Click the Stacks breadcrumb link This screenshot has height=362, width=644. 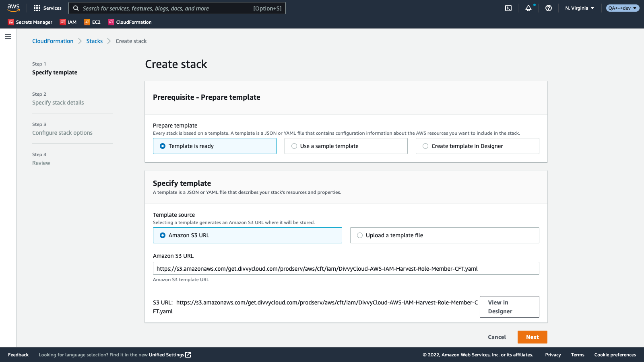tap(94, 41)
